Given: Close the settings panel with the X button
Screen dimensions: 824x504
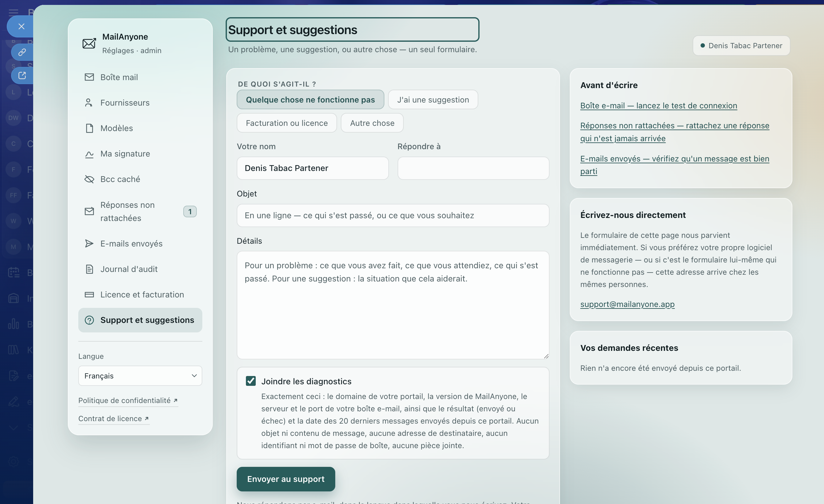Looking at the screenshot, I should coord(21,26).
